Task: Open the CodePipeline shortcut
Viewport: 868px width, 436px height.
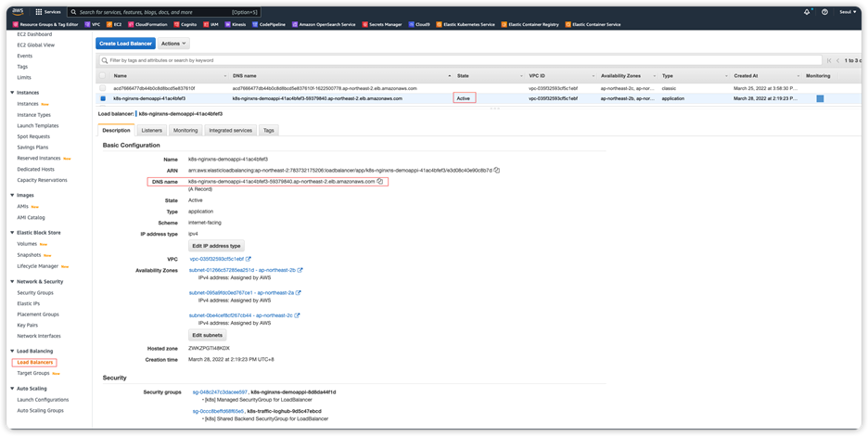Action: tap(269, 24)
